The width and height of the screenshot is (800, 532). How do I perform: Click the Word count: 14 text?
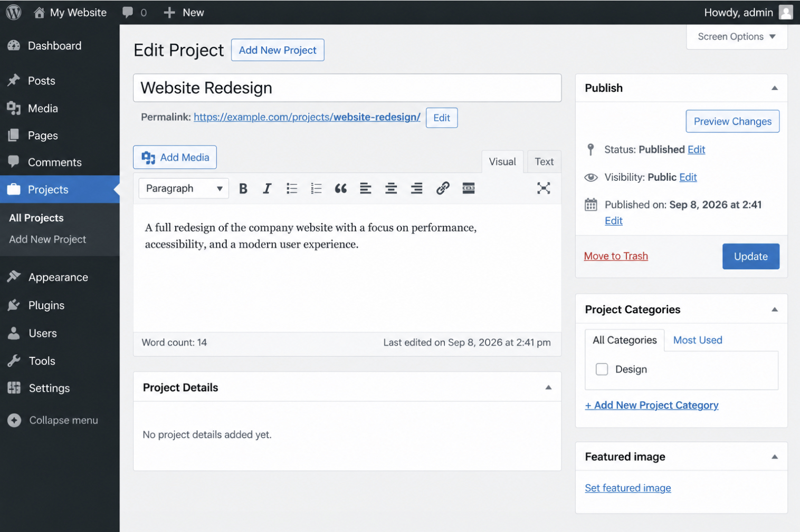[x=174, y=342]
